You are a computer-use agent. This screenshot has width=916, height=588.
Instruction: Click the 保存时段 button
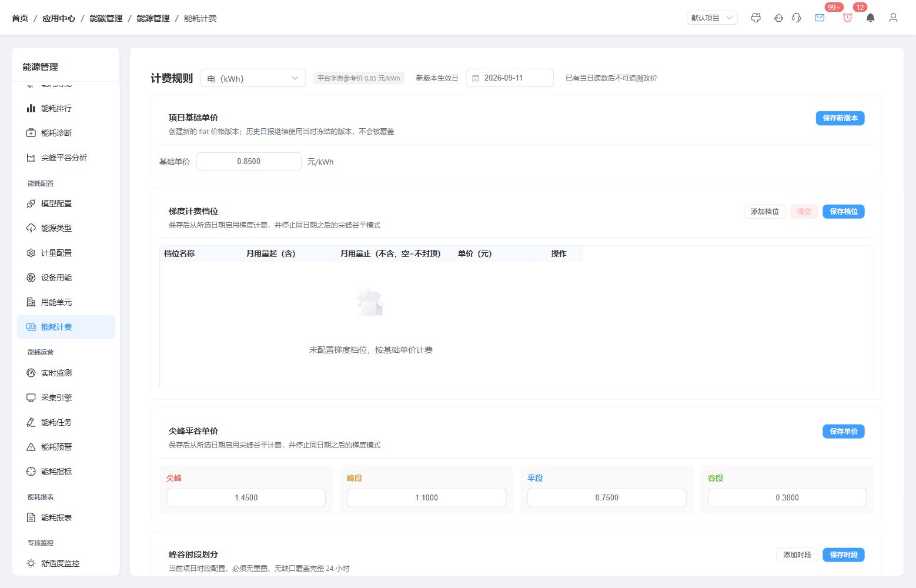[843, 555]
